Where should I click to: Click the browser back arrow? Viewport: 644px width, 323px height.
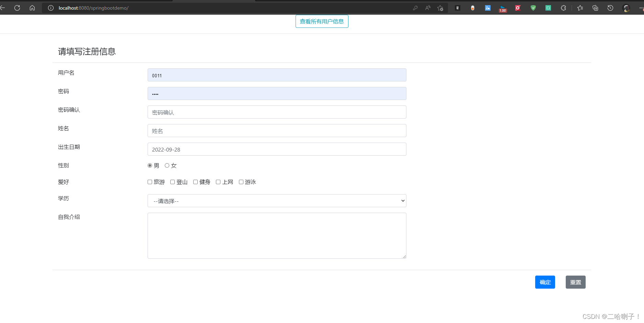pos(2,8)
